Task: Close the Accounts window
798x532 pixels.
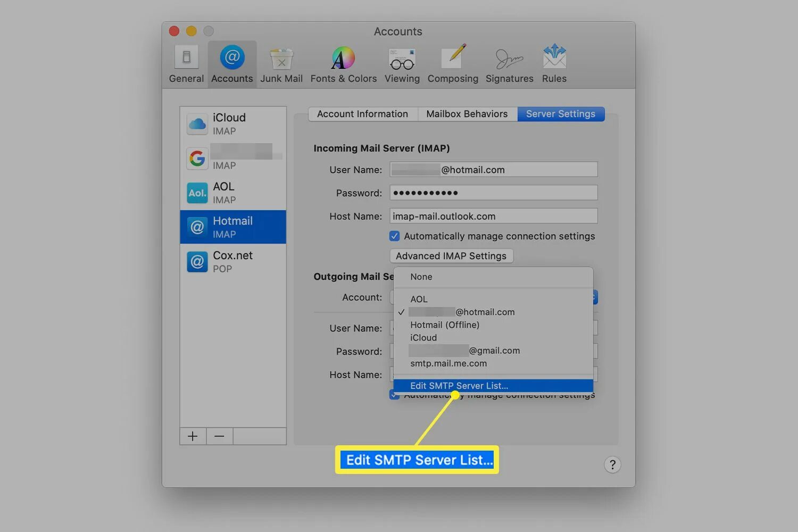Action: [174, 31]
